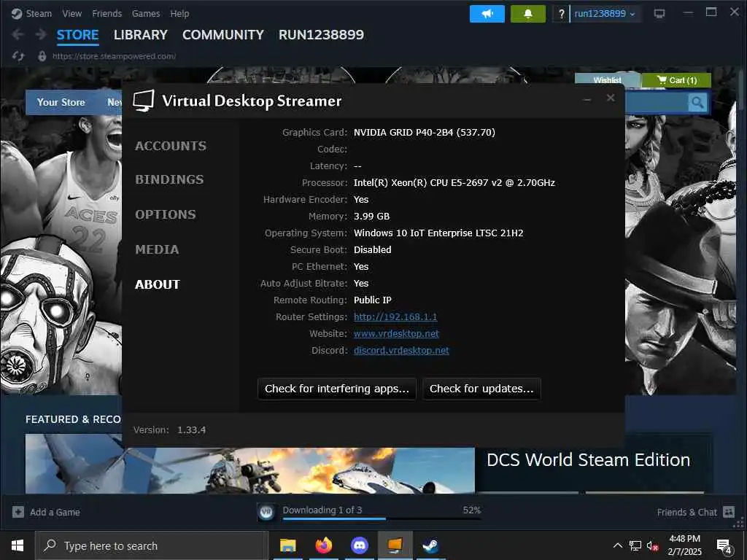Switch Steam to Big Picture mode icon
747x560 pixels.
[x=659, y=14]
